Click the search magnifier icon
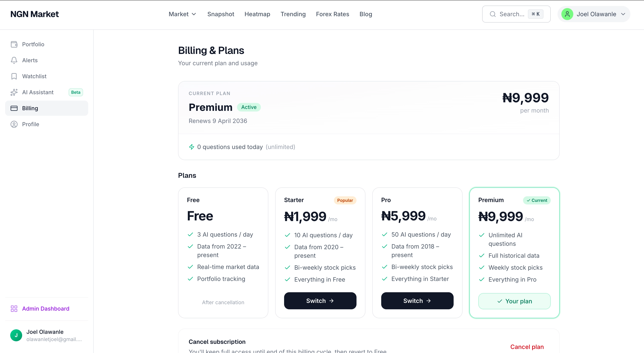The height and width of the screenshot is (353, 644). click(x=493, y=14)
